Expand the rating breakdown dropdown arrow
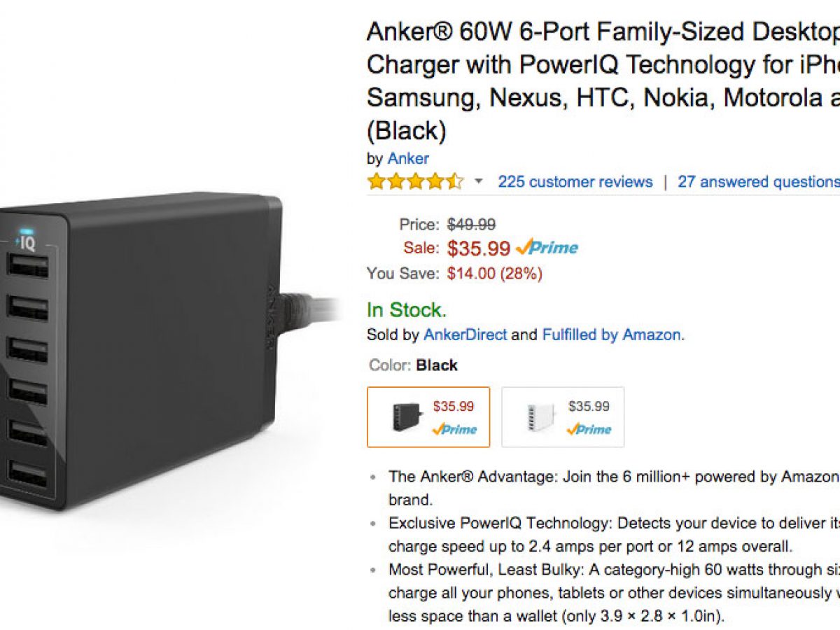This screenshot has height=630, width=840. pos(479,182)
